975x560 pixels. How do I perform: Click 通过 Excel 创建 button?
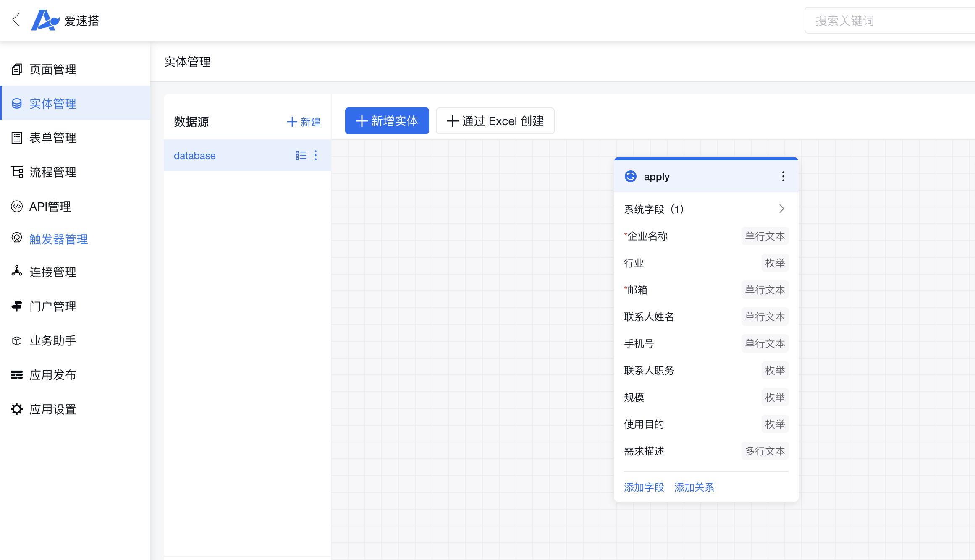[495, 121]
